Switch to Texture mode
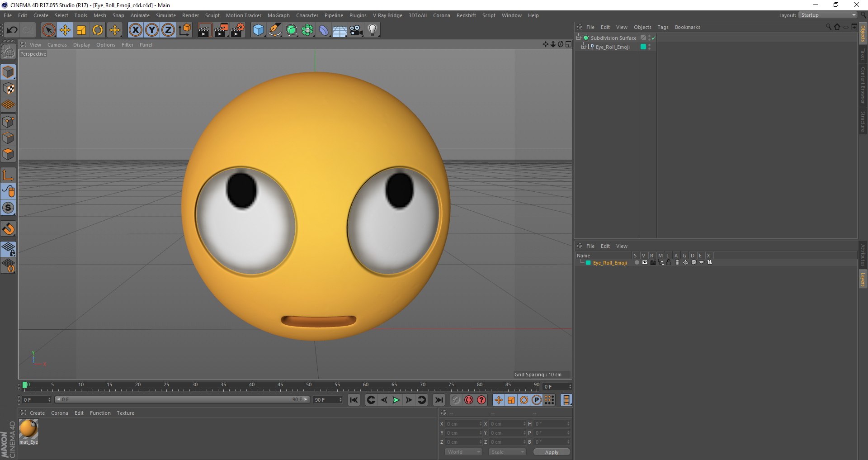The width and height of the screenshot is (868, 460). (x=8, y=89)
